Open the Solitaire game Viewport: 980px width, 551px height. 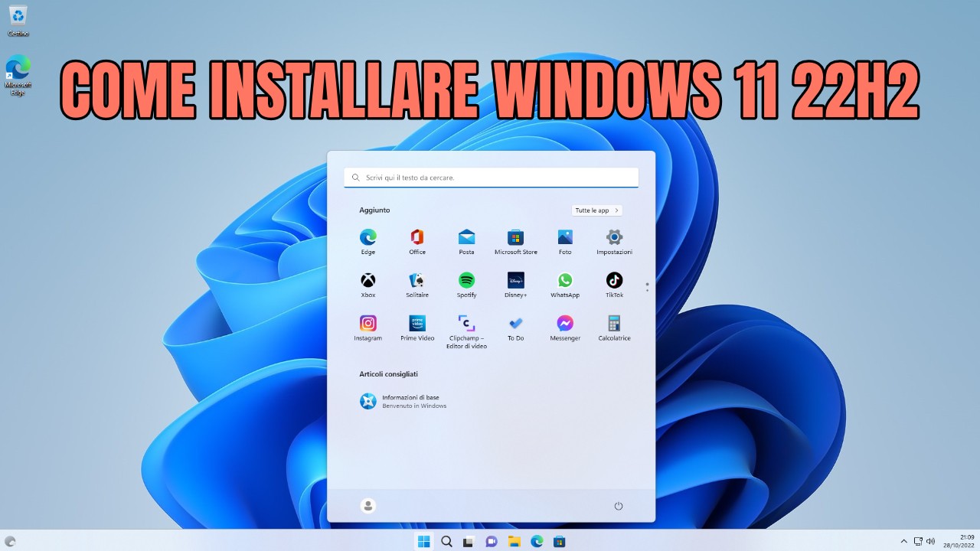[417, 285]
